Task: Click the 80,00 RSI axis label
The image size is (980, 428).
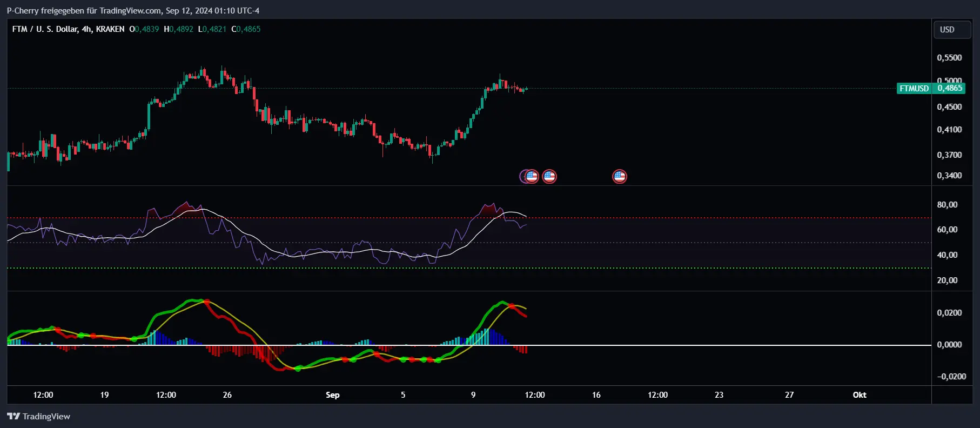Action: pyautogui.click(x=947, y=205)
